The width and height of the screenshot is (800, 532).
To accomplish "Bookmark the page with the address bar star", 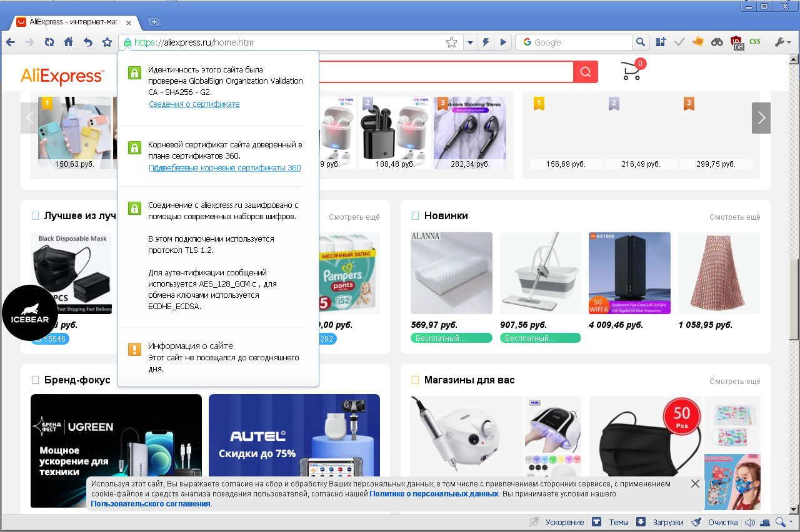I will (x=451, y=42).
